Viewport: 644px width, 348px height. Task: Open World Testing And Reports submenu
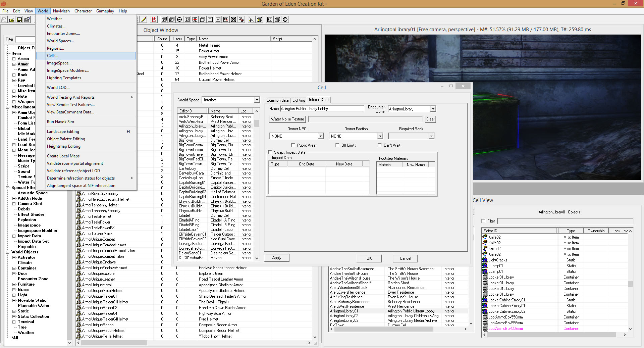tap(86, 97)
